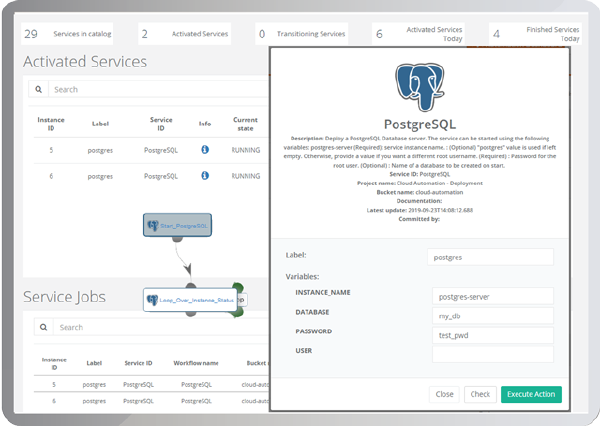
Task: Click the Instance ID column header in Activated Services
Action: click(x=51, y=124)
